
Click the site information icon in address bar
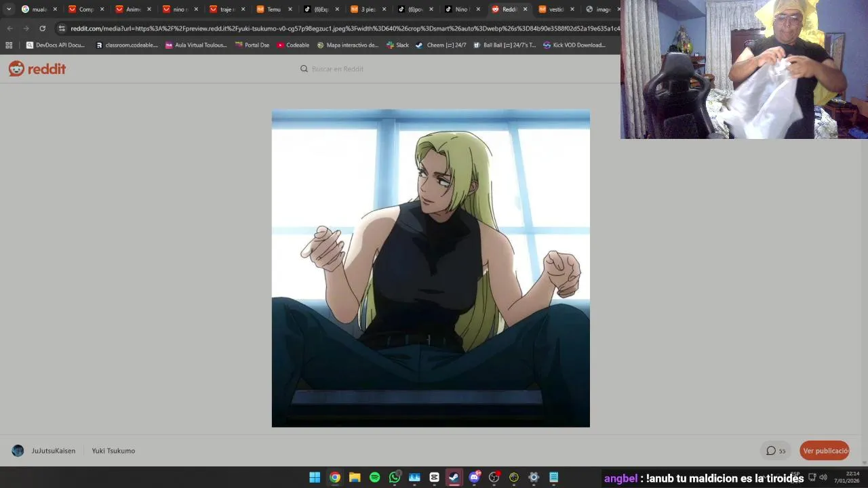62,28
